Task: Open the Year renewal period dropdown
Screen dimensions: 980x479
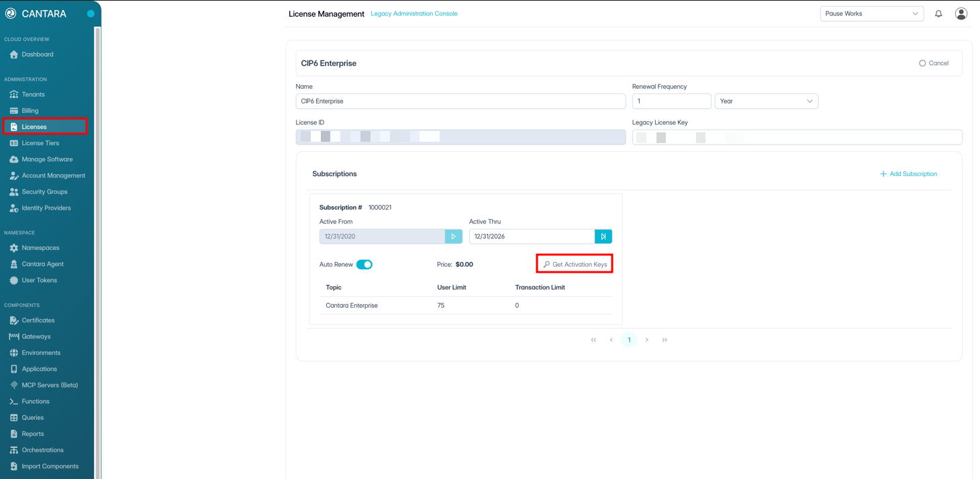Action: point(767,101)
